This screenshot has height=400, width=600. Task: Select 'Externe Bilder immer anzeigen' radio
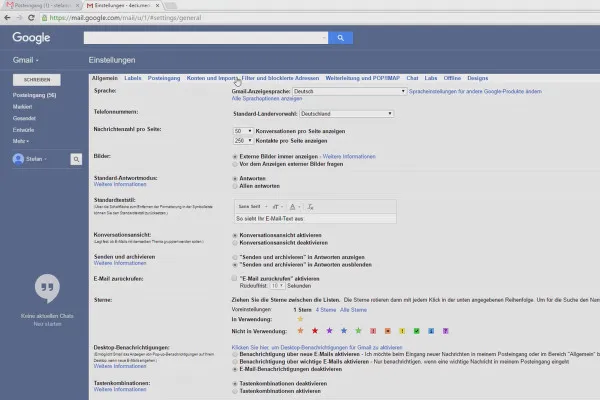point(235,157)
